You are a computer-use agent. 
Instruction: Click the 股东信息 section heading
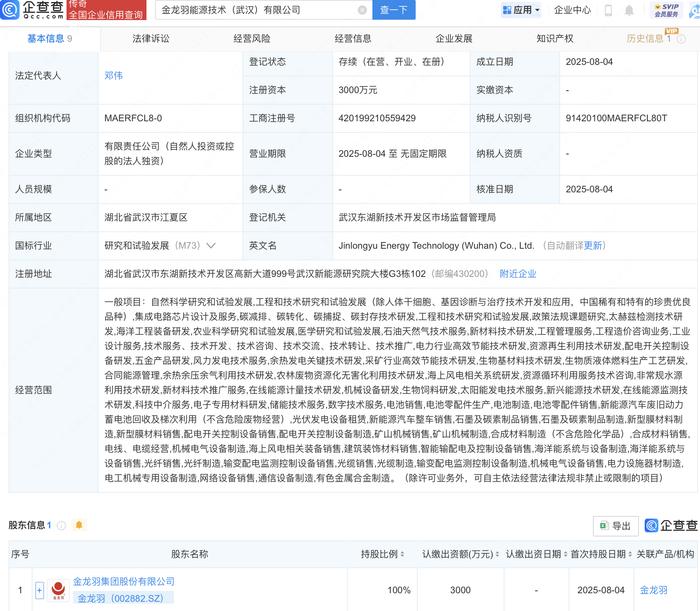pyautogui.click(x=27, y=525)
